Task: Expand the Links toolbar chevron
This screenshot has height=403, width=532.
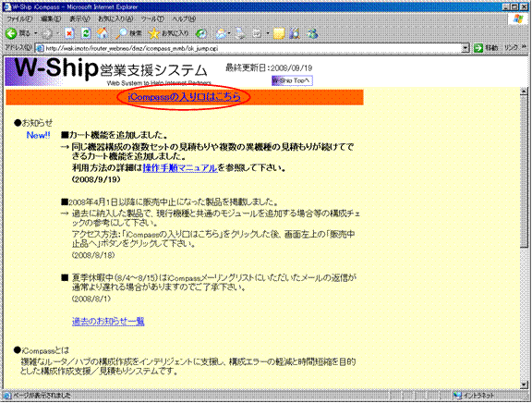Action: tap(524, 47)
